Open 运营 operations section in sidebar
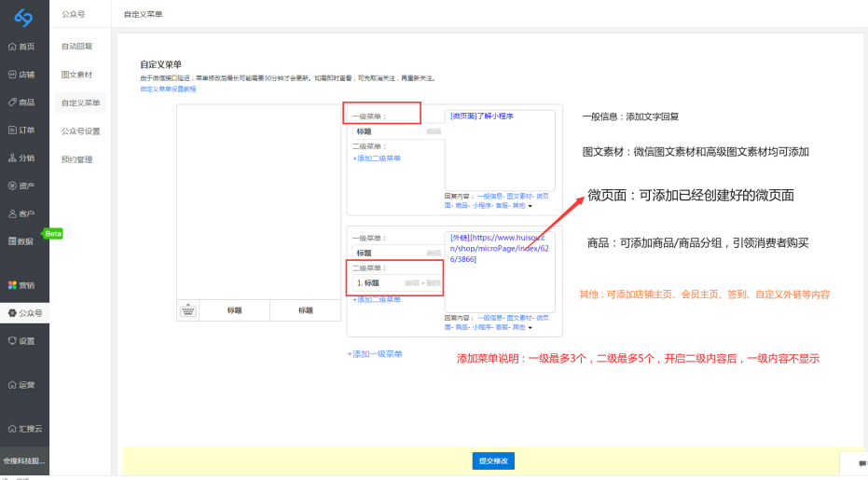 (21, 385)
